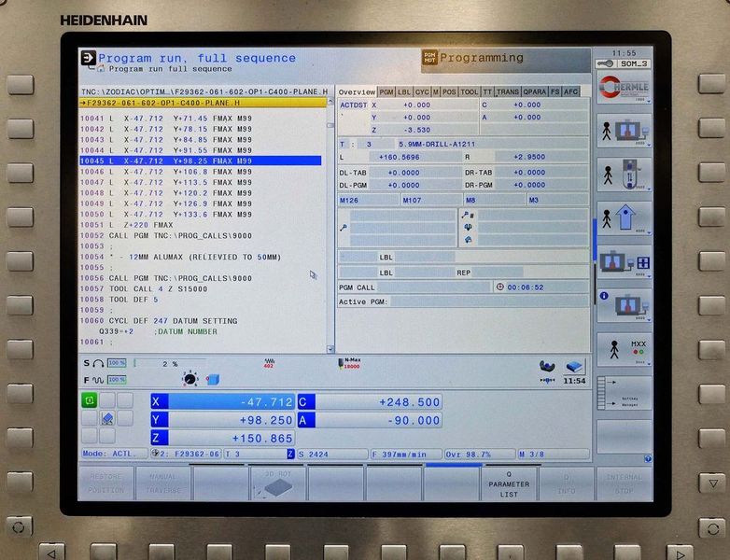Select the info machine softkey
The height and width of the screenshot is (560, 730).
pos(624,305)
